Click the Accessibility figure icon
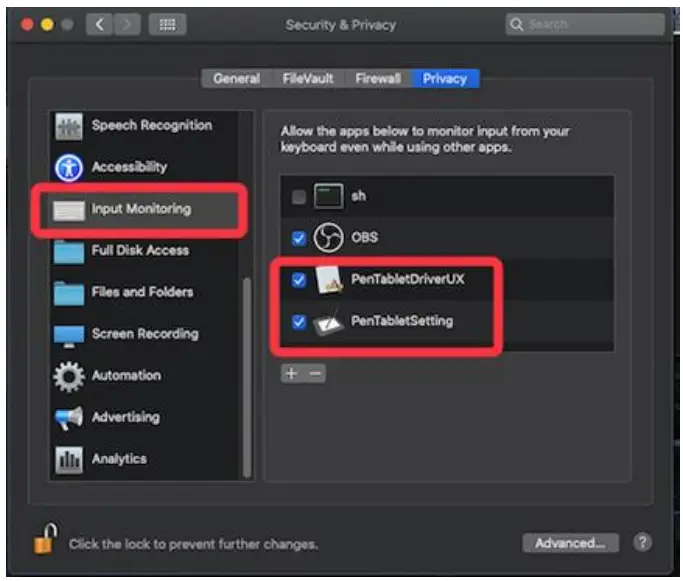The height and width of the screenshot is (581, 683). pyautogui.click(x=69, y=167)
